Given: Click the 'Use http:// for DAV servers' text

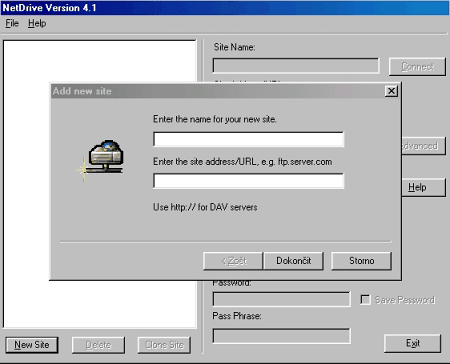Looking at the screenshot, I should (205, 207).
